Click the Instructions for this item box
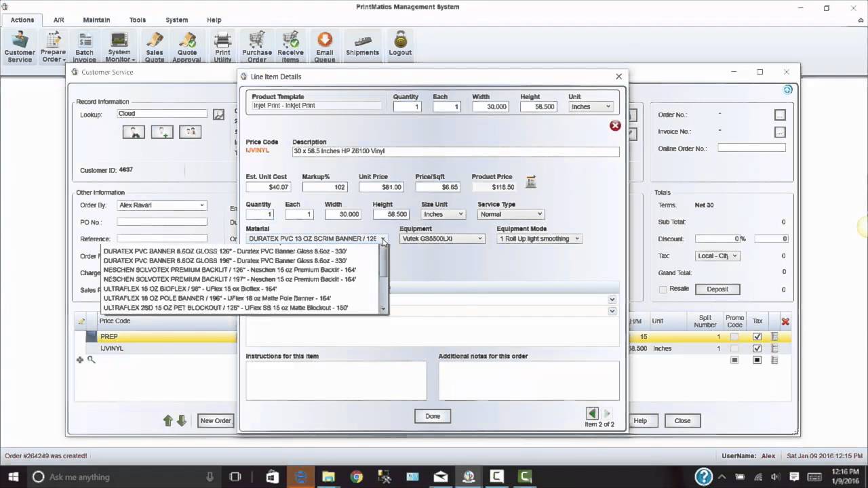This screenshot has width=868, height=488. (336, 380)
